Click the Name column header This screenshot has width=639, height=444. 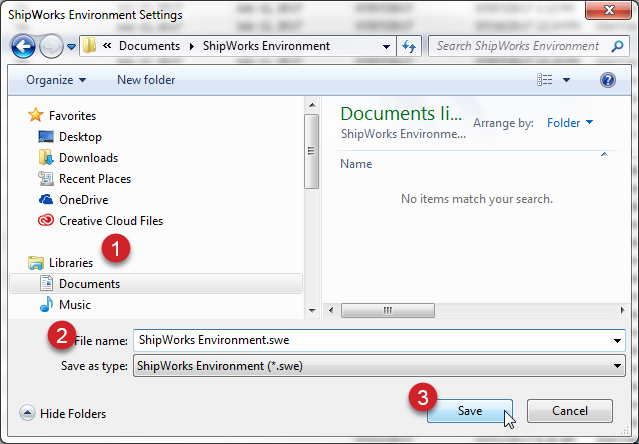356,164
